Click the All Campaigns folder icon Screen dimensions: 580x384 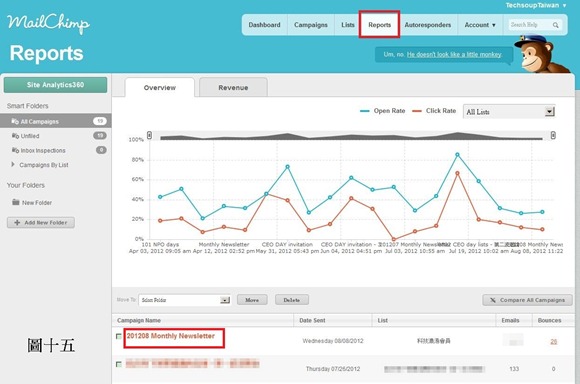point(15,121)
